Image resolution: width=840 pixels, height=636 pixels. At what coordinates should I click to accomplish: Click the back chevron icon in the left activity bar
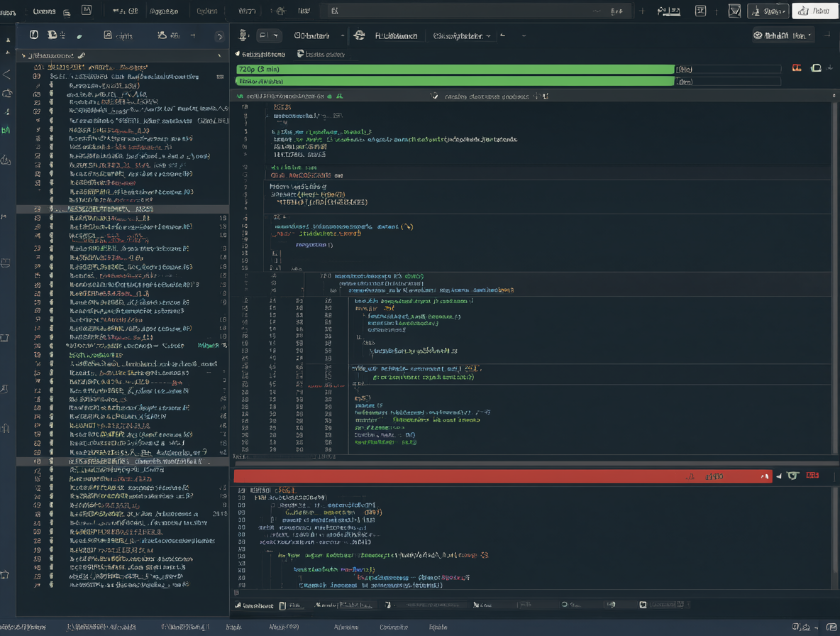pyautogui.click(x=6, y=75)
